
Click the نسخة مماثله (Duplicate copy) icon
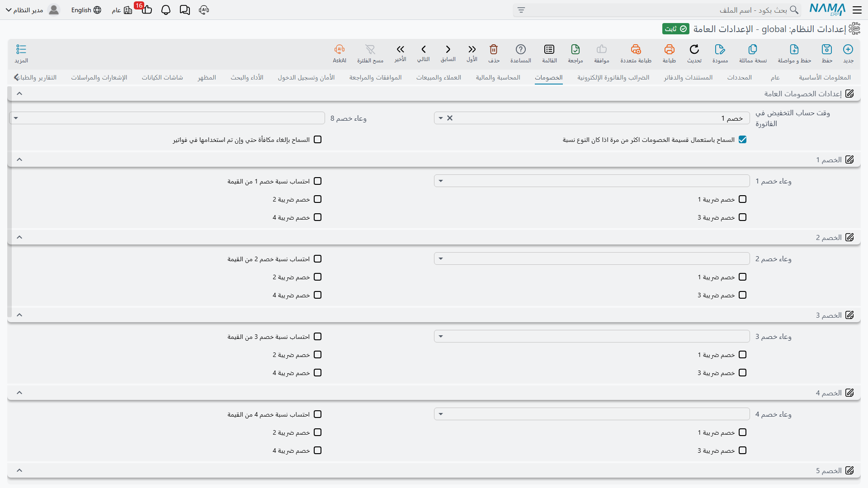753,49
